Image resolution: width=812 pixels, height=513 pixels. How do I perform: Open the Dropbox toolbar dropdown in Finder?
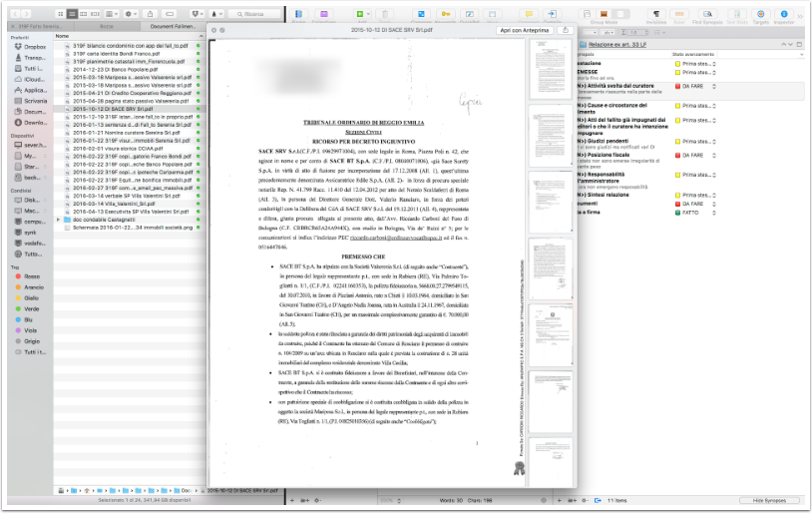(198, 14)
